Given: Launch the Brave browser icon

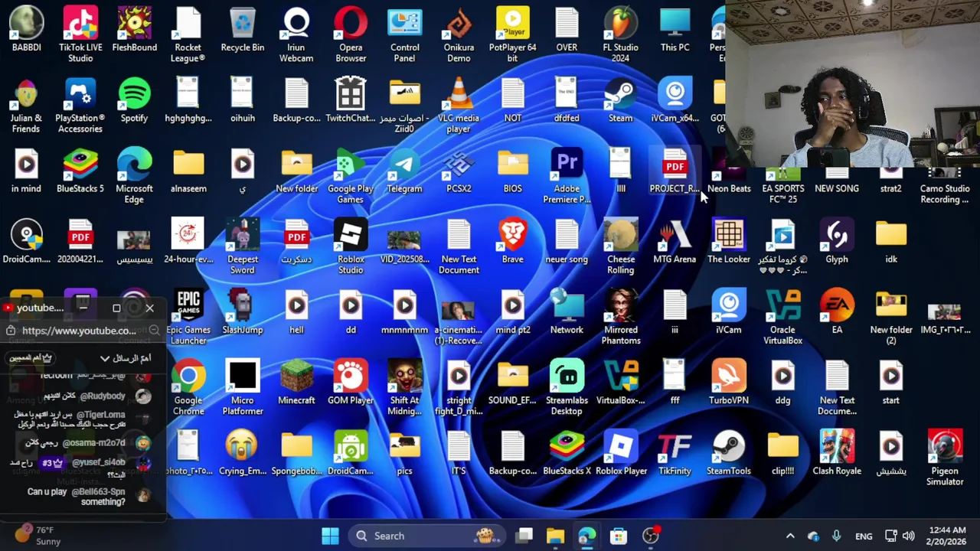Looking at the screenshot, I should pyautogui.click(x=513, y=242).
